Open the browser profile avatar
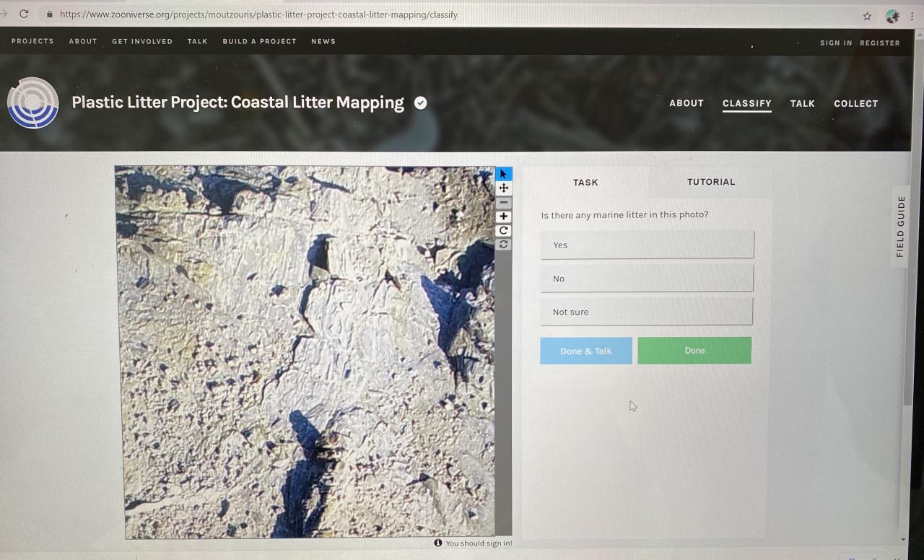 click(892, 16)
